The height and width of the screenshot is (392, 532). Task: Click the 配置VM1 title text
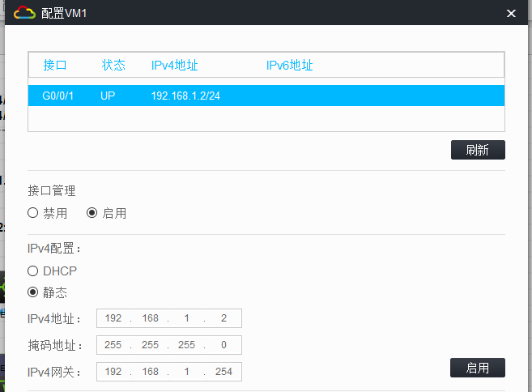(x=64, y=13)
